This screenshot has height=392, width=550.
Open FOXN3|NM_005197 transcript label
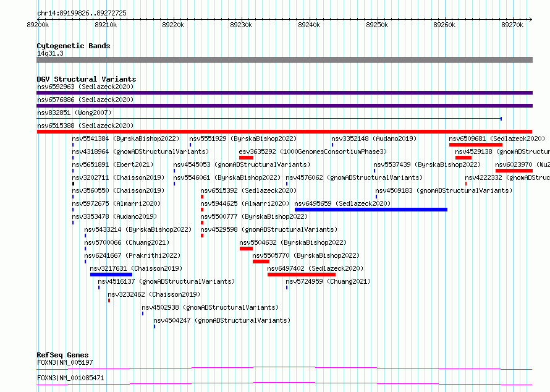pos(65,362)
